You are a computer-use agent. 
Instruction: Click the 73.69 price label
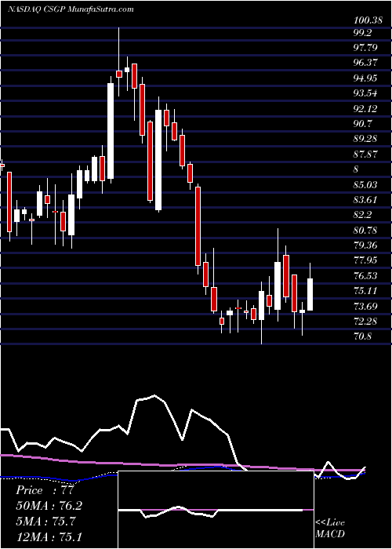click(365, 307)
